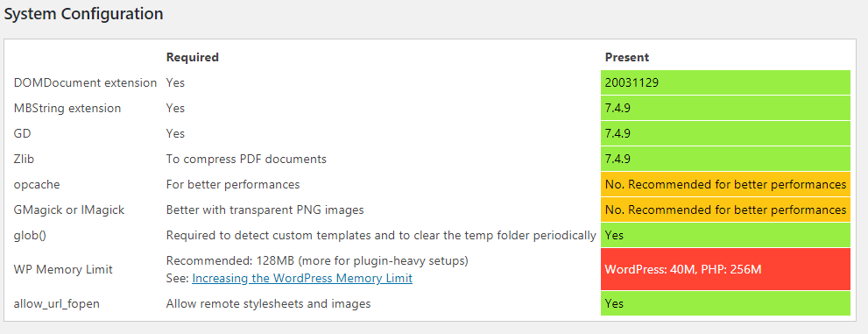
Task: Click the green Yes cell for allow_url_fopen
Action: (x=725, y=303)
